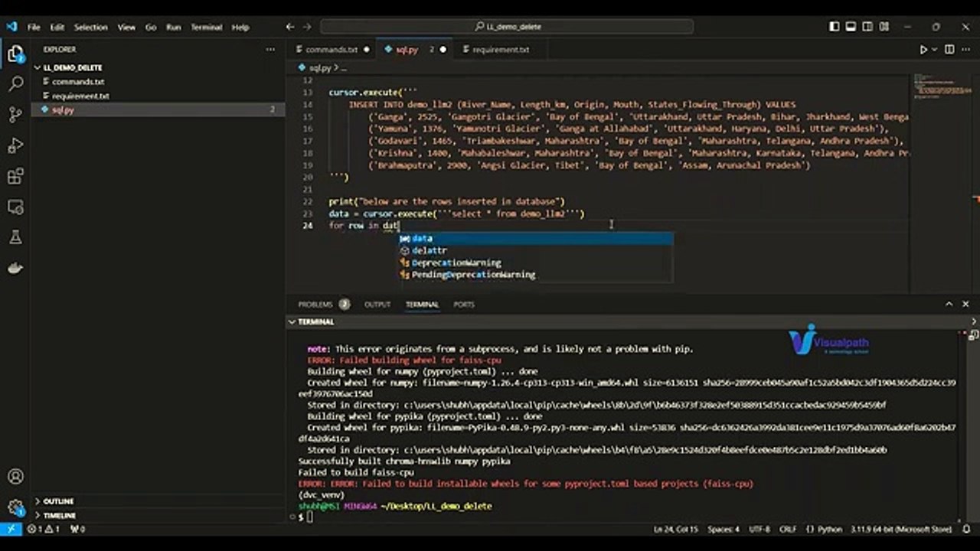Open the Explorer view in activity bar
The height and width of the screenshot is (551, 980).
pos(15,54)
